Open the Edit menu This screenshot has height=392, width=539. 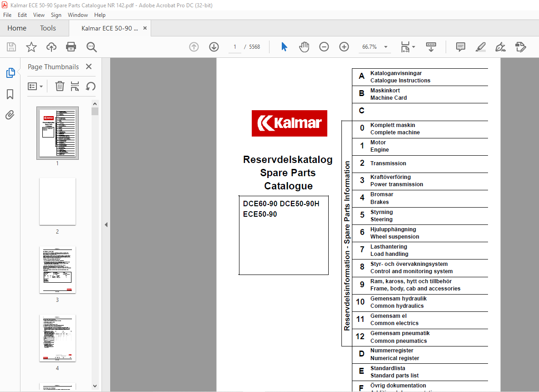point(22,15)
